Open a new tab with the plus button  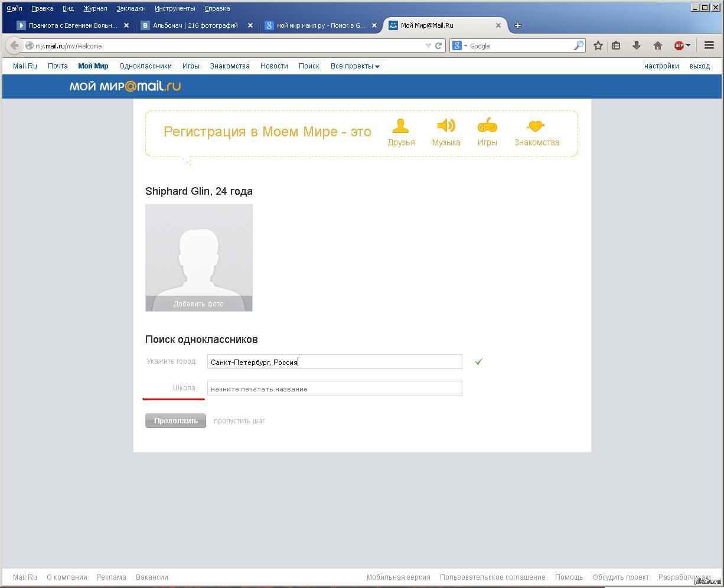[518, 25]
